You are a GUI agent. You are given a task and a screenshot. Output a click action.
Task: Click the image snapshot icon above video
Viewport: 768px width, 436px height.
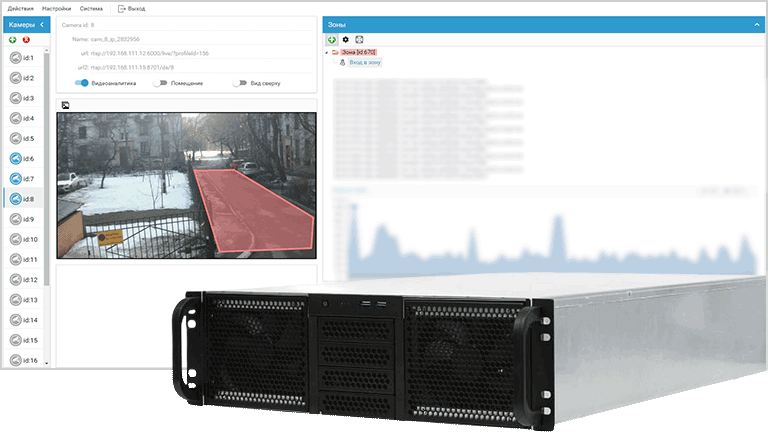pos(65,105)
